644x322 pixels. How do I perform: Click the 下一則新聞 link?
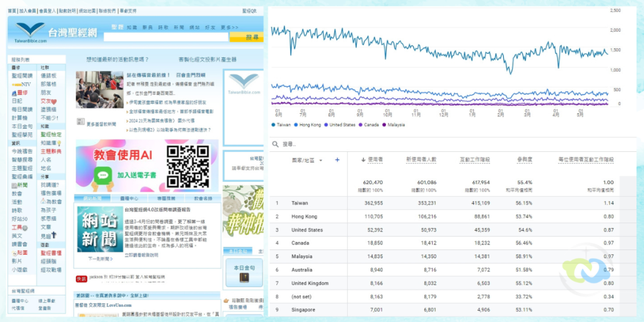click(101, 259)
